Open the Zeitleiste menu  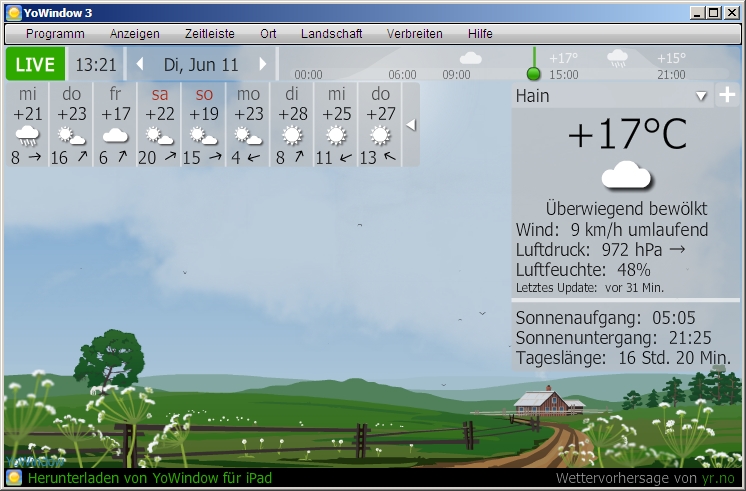click(209, 34)
